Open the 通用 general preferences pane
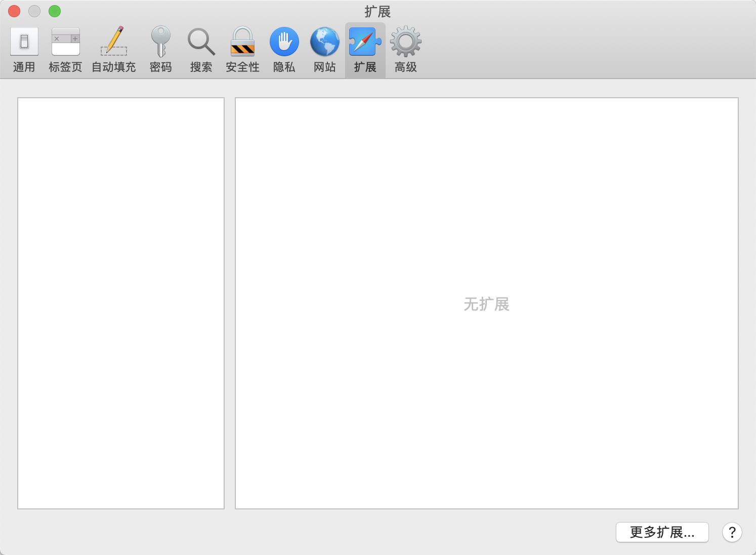Screen dimensions: 756x555 click(x=24, y=50)
